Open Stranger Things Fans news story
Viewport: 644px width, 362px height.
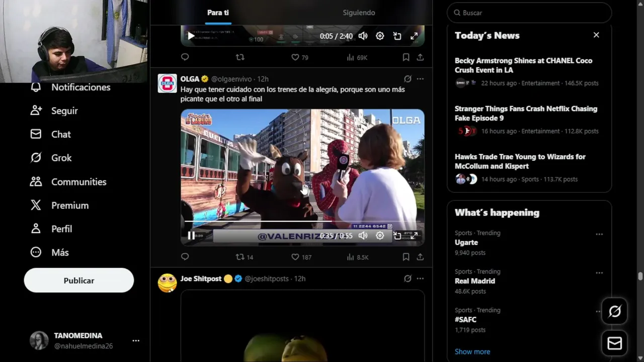529,120
